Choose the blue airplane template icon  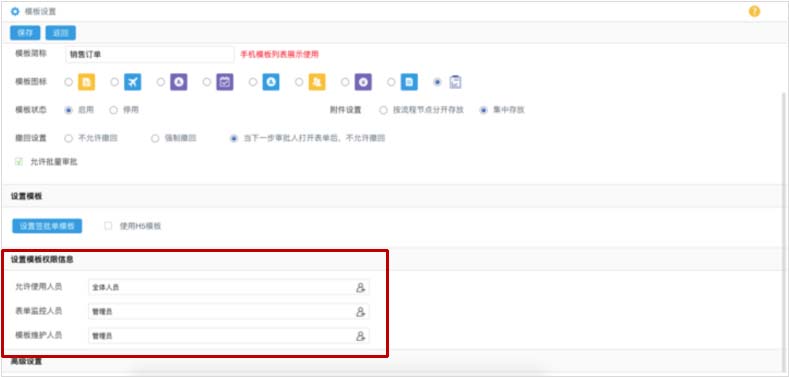pyautogui.click(x=132, y=82)
